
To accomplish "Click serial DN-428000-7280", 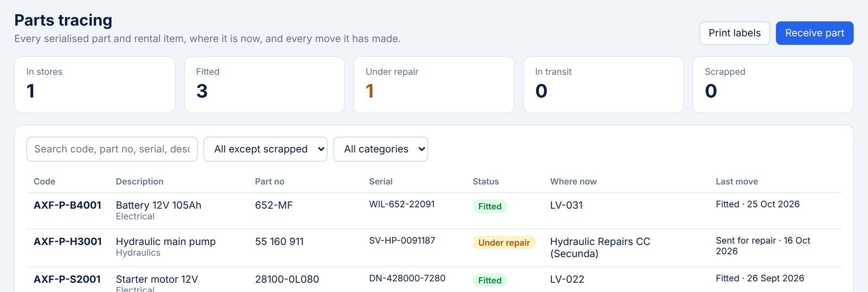I will [x=407, y=278].
